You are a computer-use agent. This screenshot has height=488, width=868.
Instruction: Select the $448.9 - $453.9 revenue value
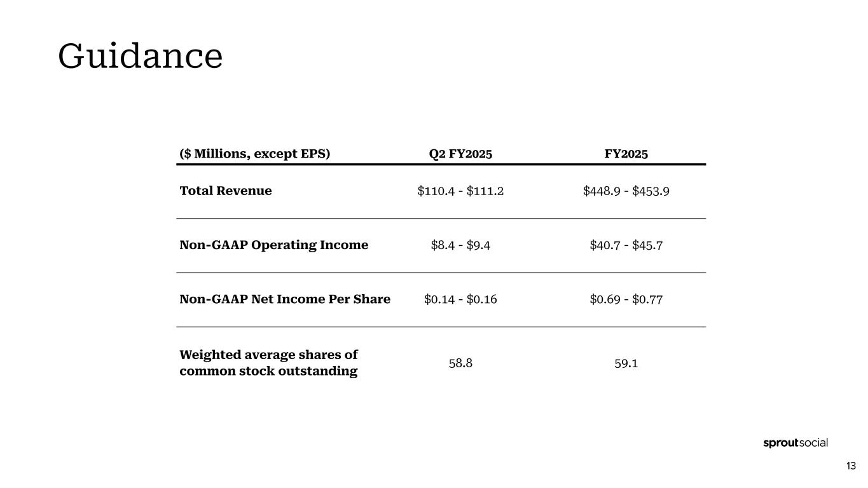tap(626, 191)
